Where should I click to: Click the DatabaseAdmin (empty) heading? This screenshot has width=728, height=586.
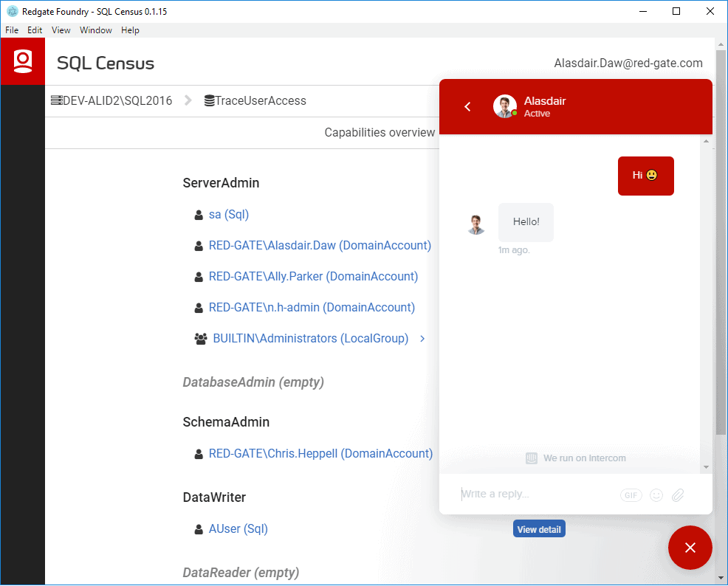pyautogui.click(x=253, y=382)
